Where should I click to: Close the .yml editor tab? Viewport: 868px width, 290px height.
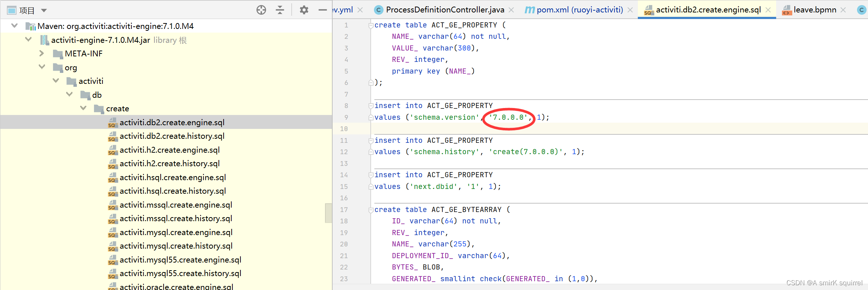[360, 10]
